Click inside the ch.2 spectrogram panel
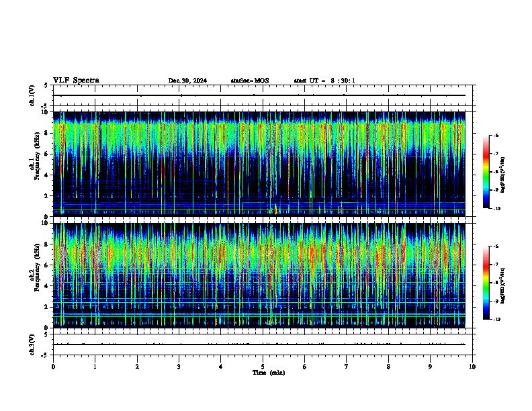 click(259, 275)
